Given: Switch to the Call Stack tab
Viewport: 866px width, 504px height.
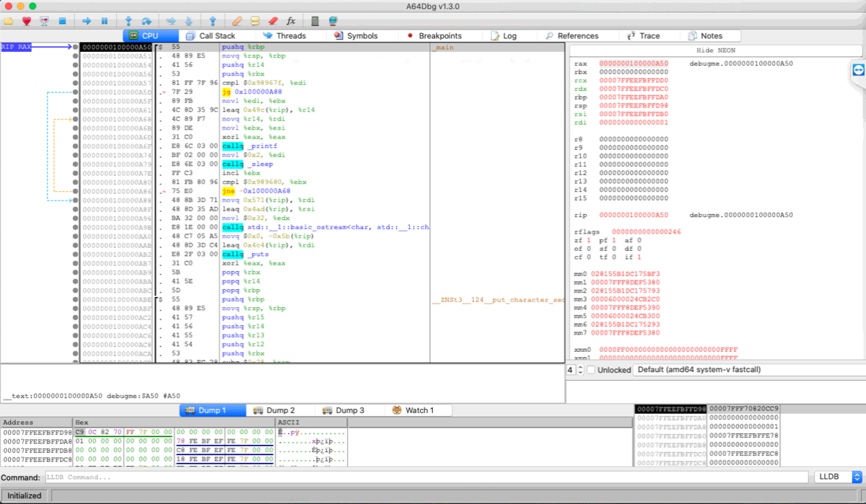Looking at the screenshot, I should point(210,35).
